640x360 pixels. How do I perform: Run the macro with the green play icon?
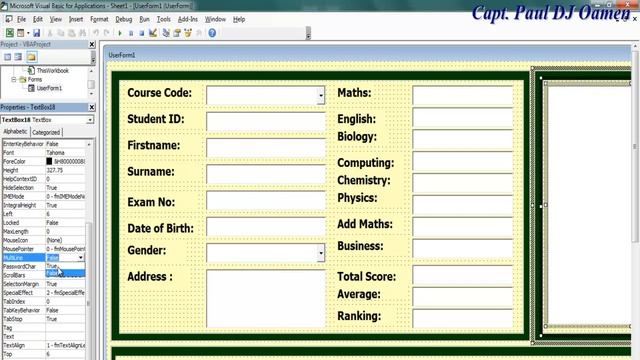pos(120,33)
